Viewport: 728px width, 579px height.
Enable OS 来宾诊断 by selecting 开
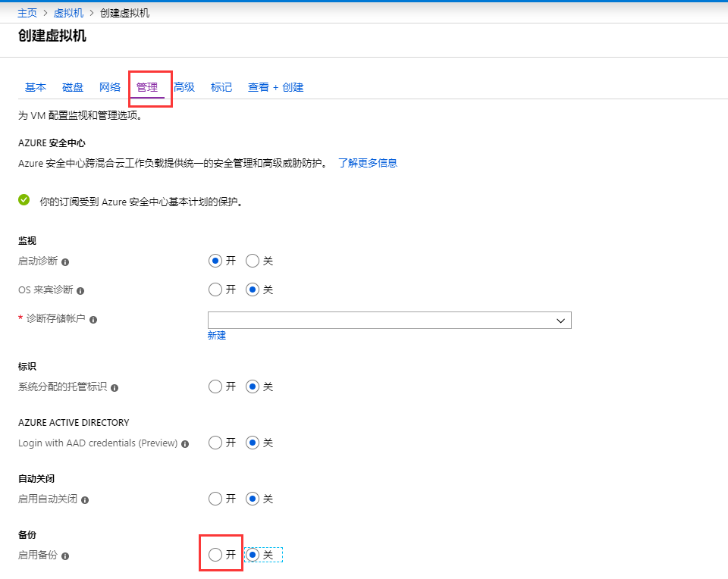(215, 289)
